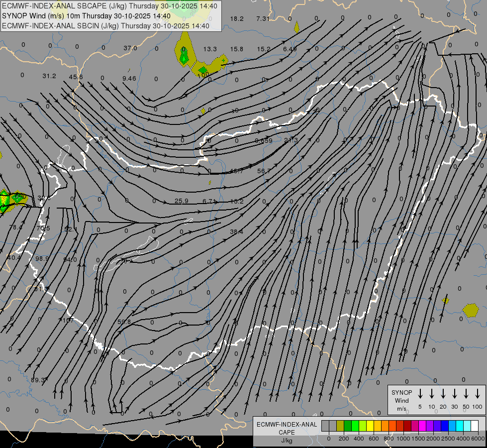Click the 15.2 CAPE value
Viewport: 487px width, 448px height.
[264, 49]
